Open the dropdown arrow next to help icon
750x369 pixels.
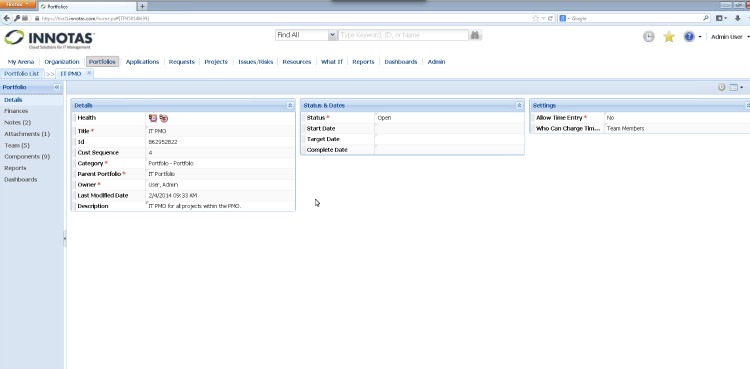(x=700, y=37)
